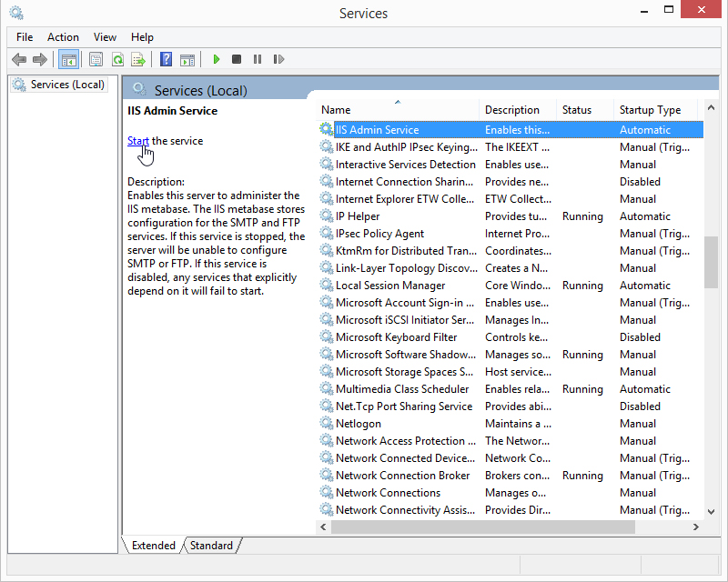Click gear icon beside Microsoft Keyboard Filter
This screenshot has width=728, height=582.
click(x=327, y=336)
